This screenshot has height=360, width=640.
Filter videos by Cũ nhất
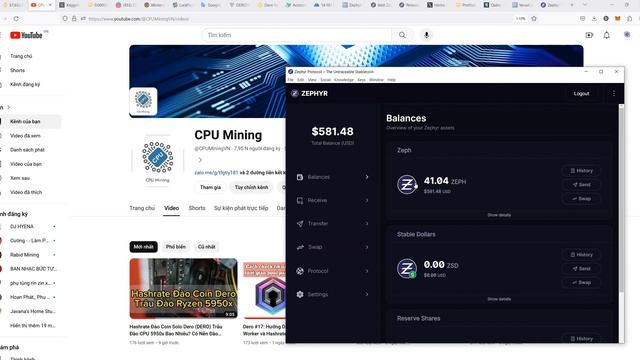tap(207, 247)
